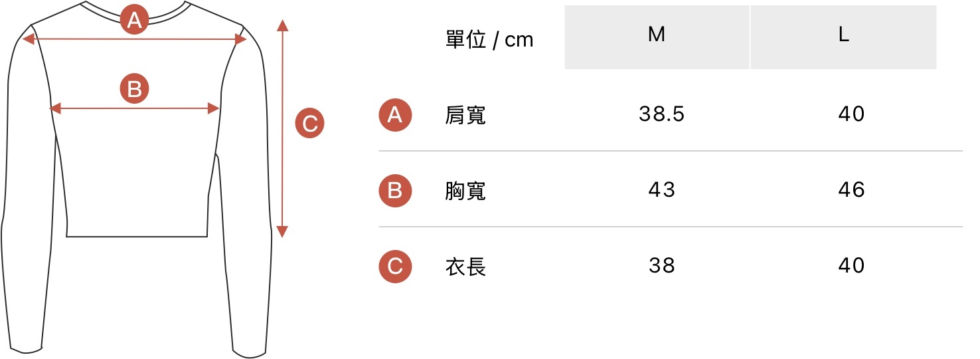Select the A badge next to 肩寬
Image resolution: width=980 pixels, height=359 pixels.
tap(395, 115)
